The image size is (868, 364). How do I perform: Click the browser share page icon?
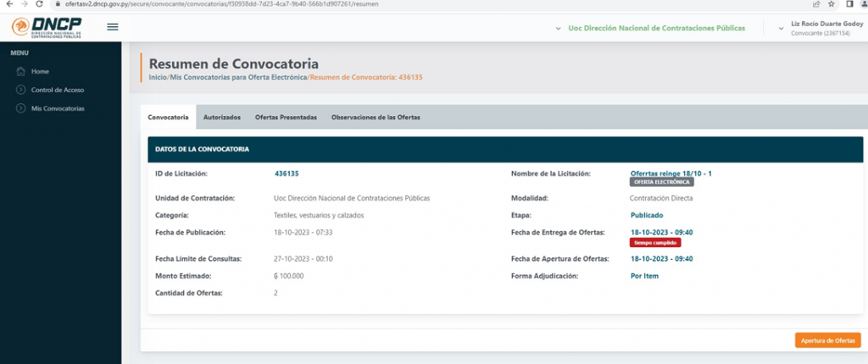click(x=815, y=4)
